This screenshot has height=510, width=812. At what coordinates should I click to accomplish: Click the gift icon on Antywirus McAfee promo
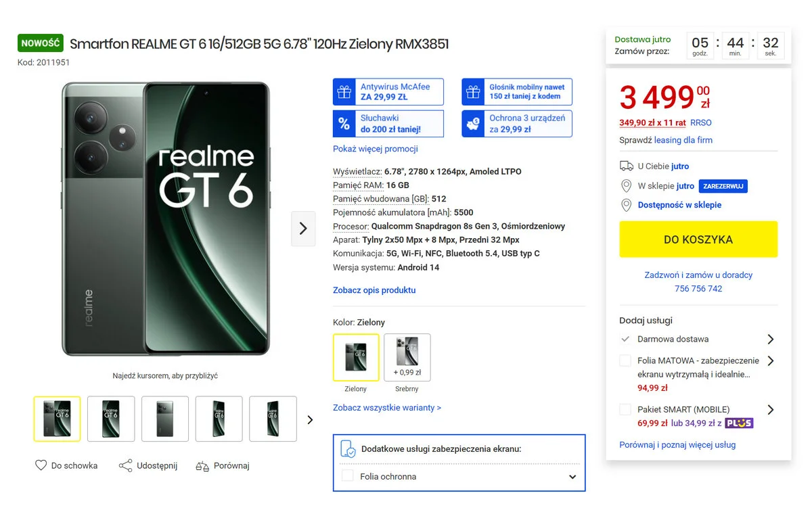click(x=342, y=91)
